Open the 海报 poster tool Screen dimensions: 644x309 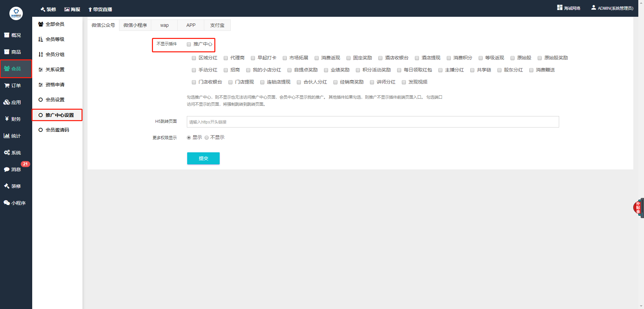pyautogui.click(x=72, y=9)
